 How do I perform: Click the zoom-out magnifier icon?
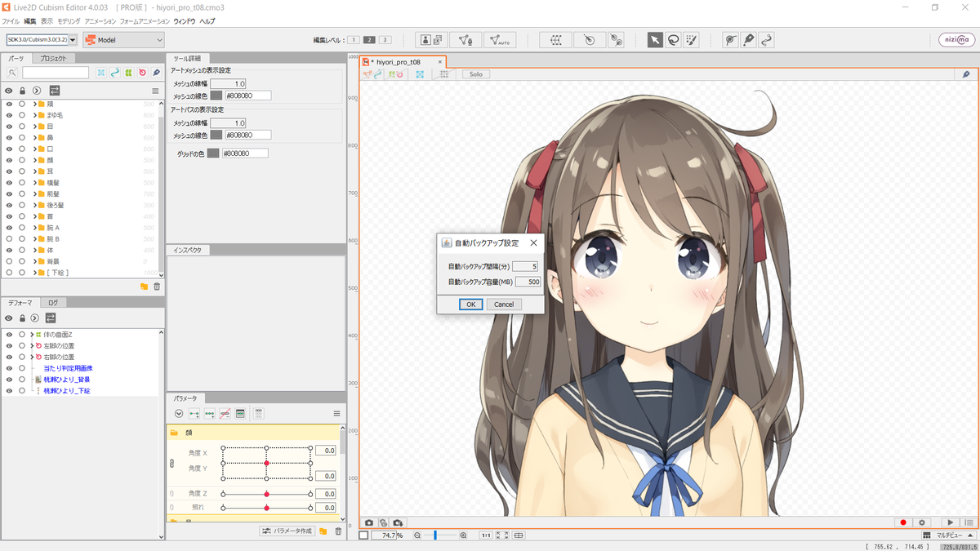[416, 535]
